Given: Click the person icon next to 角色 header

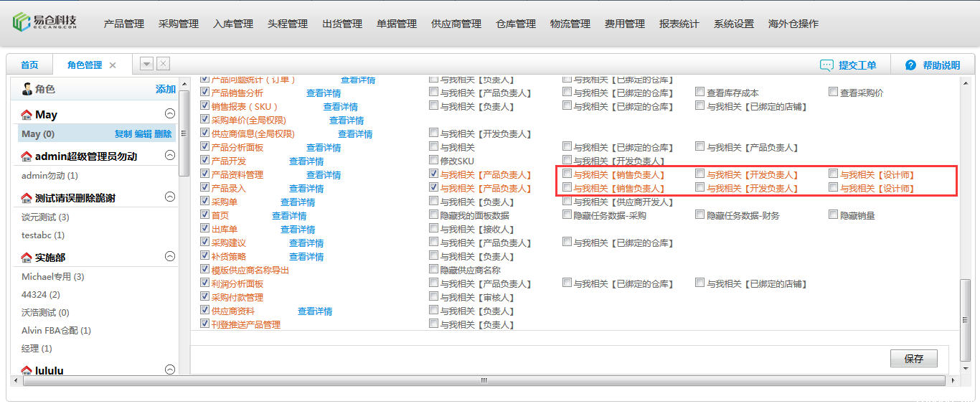Looking at the screenshot, I should tap(27, 89).
